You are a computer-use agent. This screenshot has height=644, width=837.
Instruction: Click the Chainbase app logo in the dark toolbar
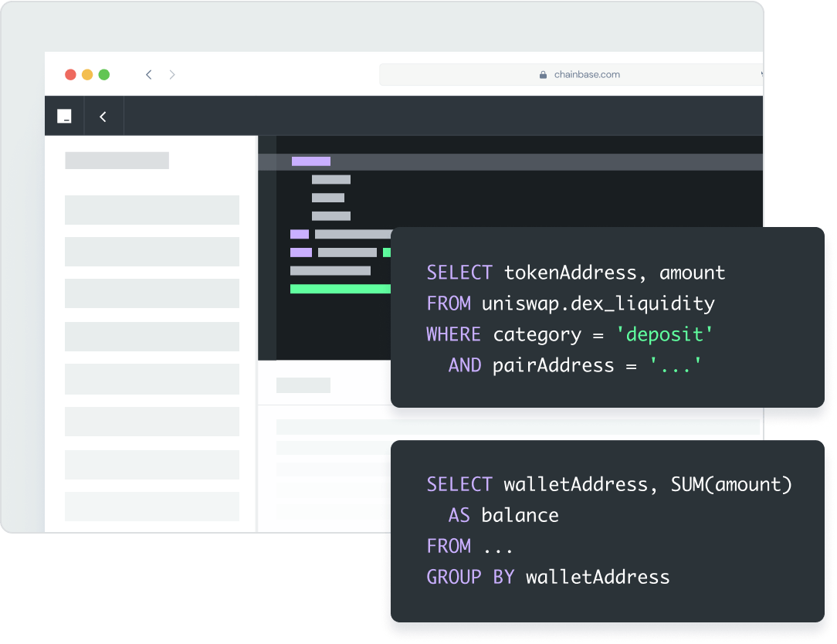(x=64, y=116)
